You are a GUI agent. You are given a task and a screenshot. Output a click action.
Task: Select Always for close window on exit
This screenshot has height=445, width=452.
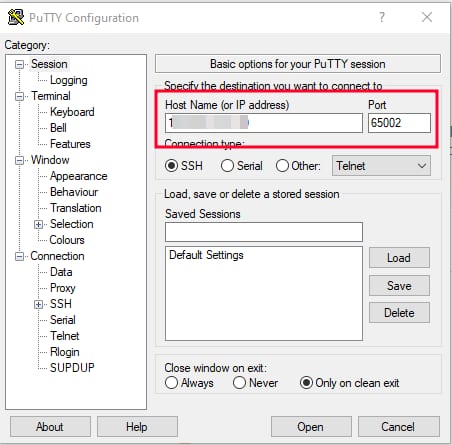[171, 383]
